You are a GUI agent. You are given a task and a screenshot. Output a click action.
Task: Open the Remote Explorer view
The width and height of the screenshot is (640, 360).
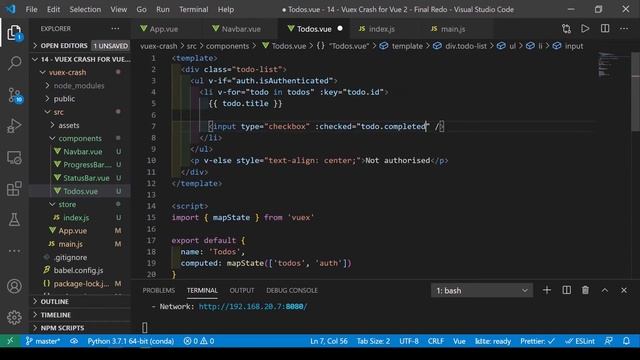(x=14, y=157)
